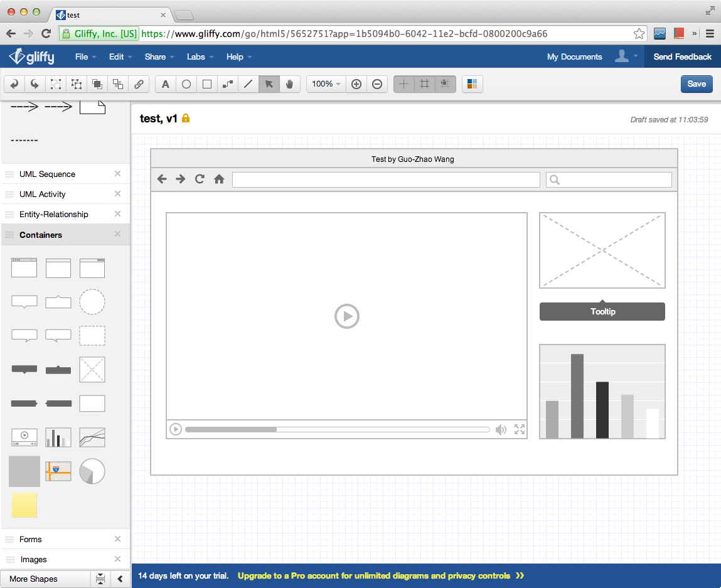Image resolution: width=721 pixels, height=588 pixels.
Task: Click the blue Save button
Action: click(x=697, y=84)
